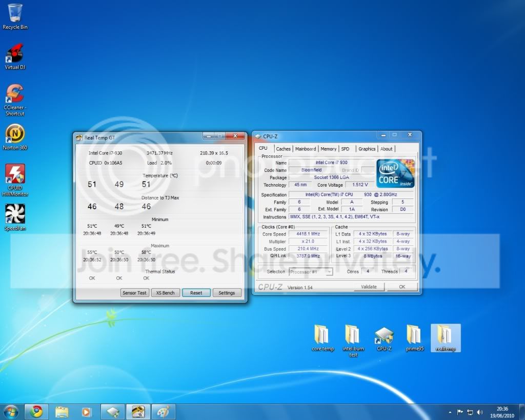Click the Validate button in CPU-Z
525x420 pixels.
click(x=369, y=287)
